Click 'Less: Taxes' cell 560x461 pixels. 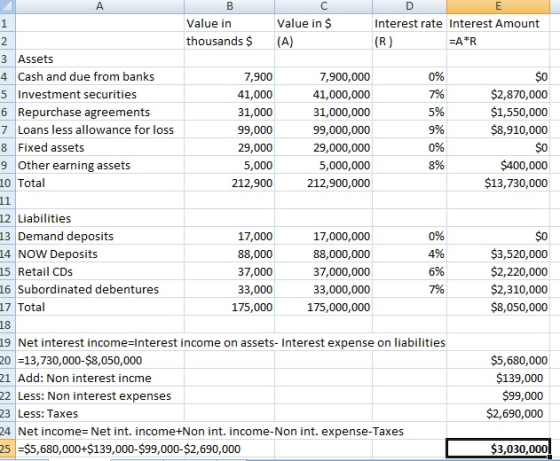coord(100,414)
